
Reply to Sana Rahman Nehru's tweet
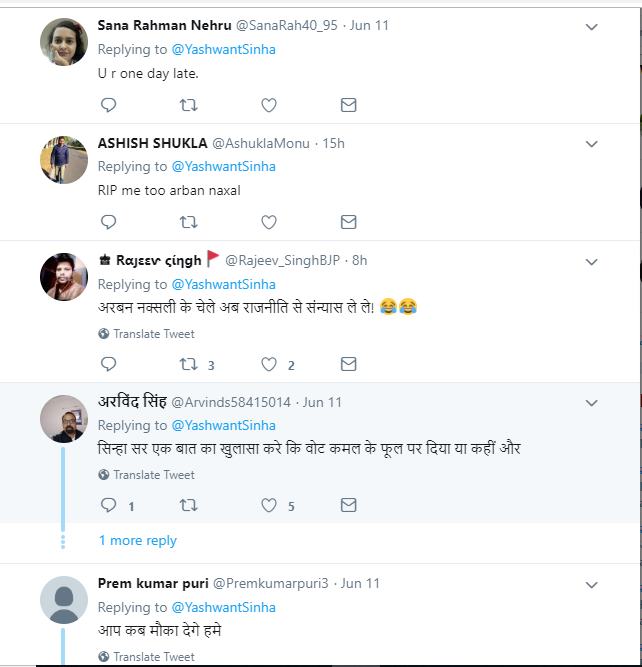coord(109,105)
